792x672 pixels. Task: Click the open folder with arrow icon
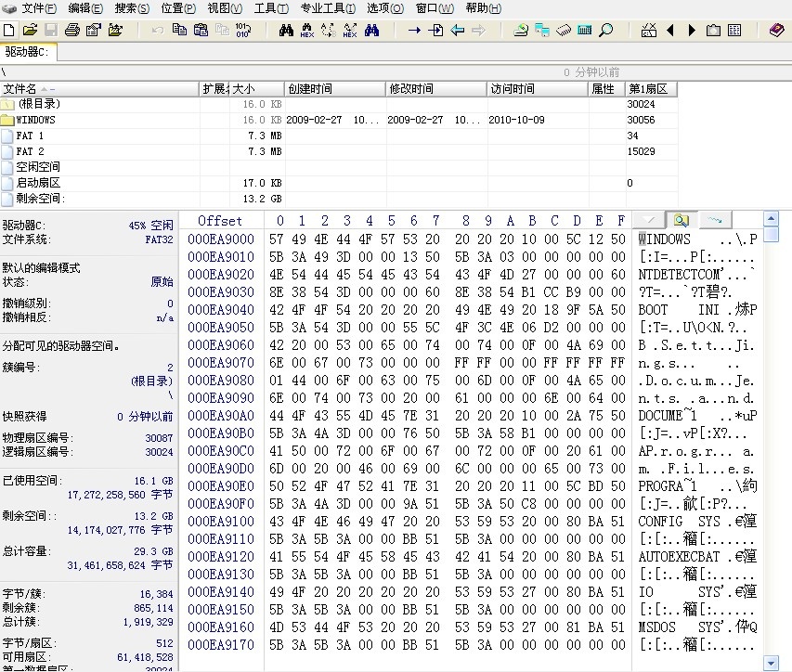pos(115,31)
